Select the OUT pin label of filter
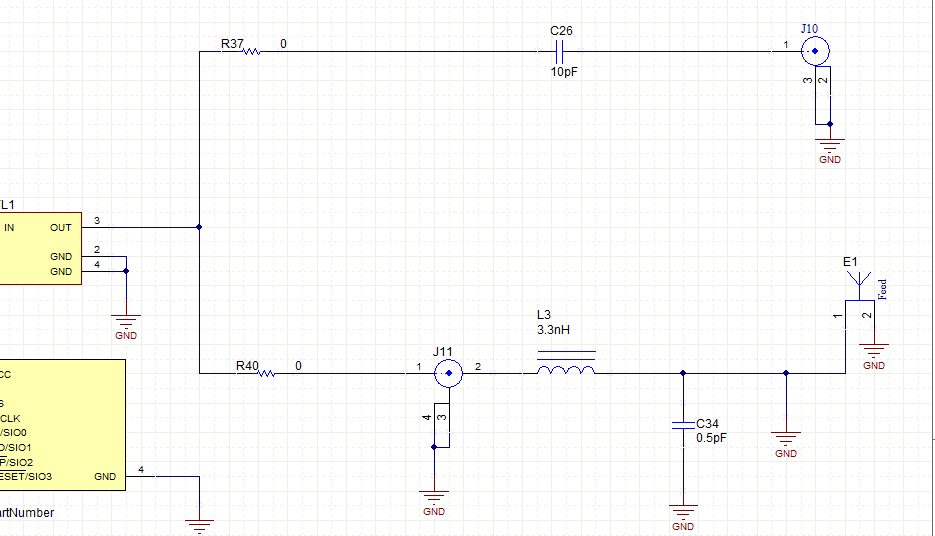 (61, 228)
